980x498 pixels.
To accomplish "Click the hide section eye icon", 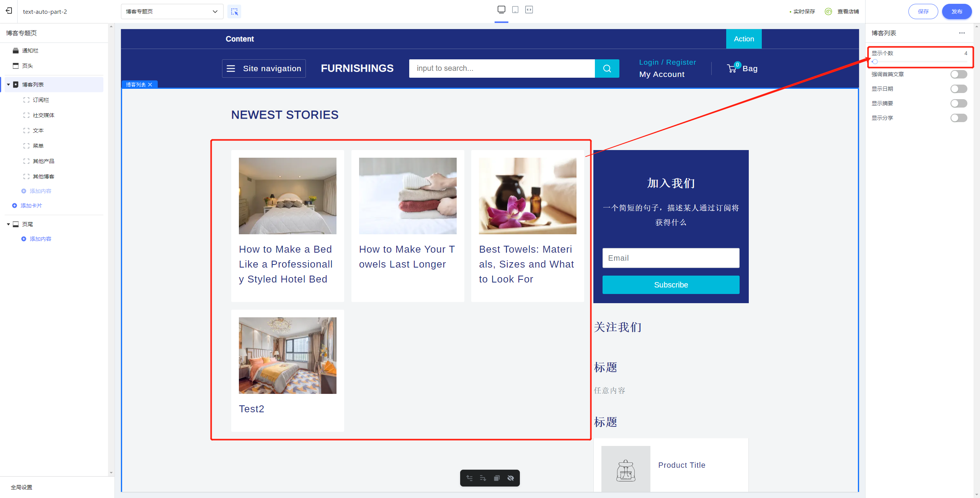I will (511, 478).
